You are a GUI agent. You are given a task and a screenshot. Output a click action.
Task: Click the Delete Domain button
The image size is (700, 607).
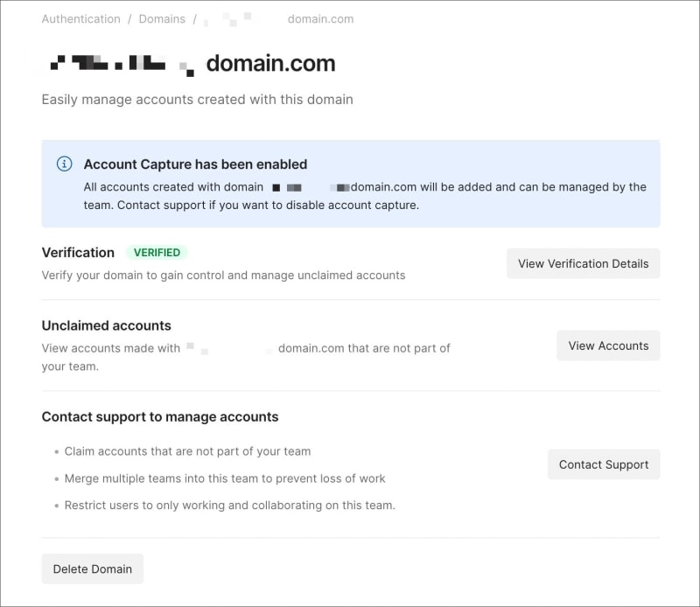[92, 569]
